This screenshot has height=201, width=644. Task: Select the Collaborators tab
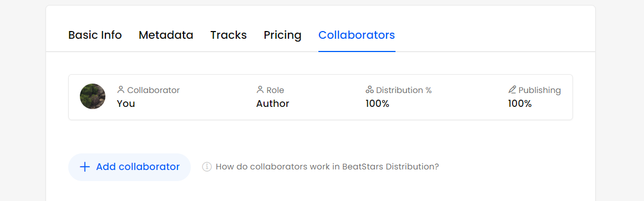click(357, 35)
